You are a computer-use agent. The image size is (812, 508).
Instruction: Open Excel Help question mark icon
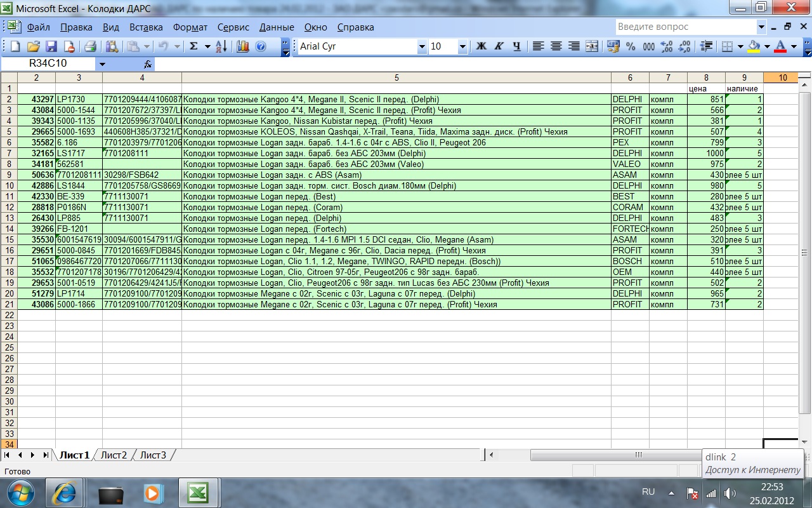click(260, 46)
